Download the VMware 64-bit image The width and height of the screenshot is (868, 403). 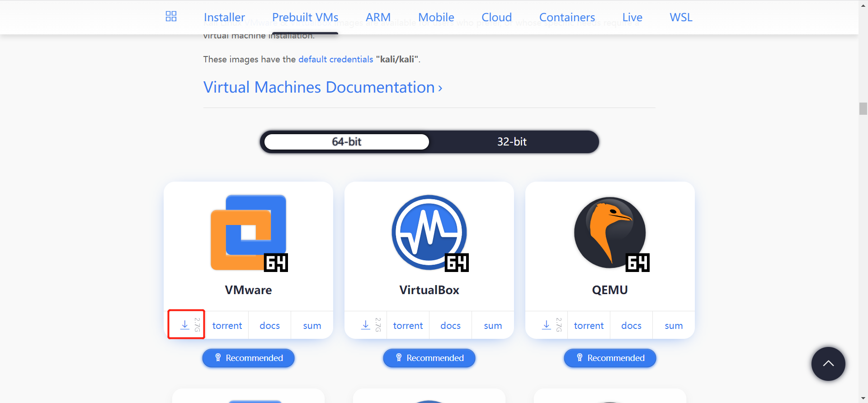pyautogui.click(x=186, y=325)
